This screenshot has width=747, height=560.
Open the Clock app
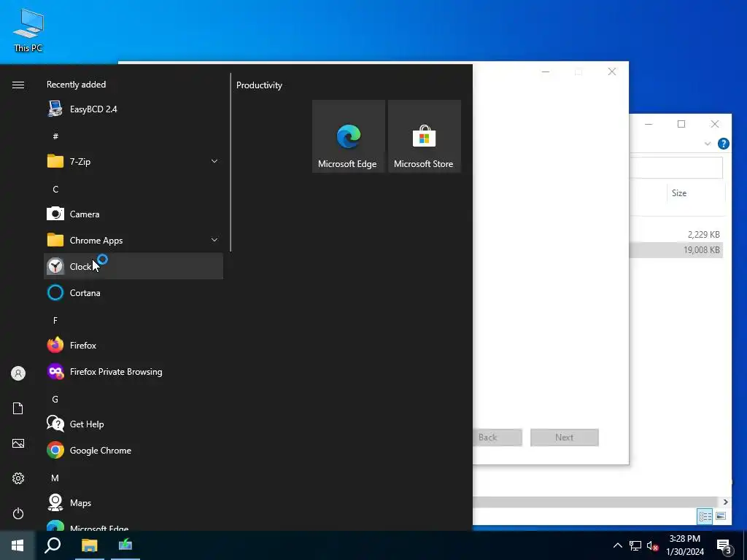[133, 266]
